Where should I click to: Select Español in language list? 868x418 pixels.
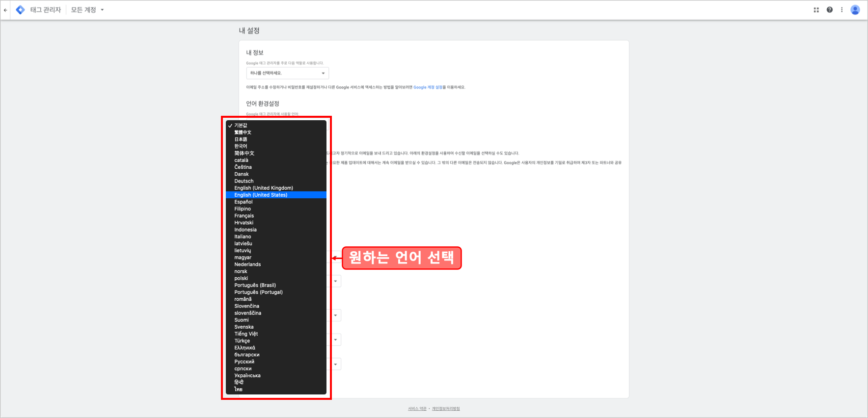click(x=276, y=202)
